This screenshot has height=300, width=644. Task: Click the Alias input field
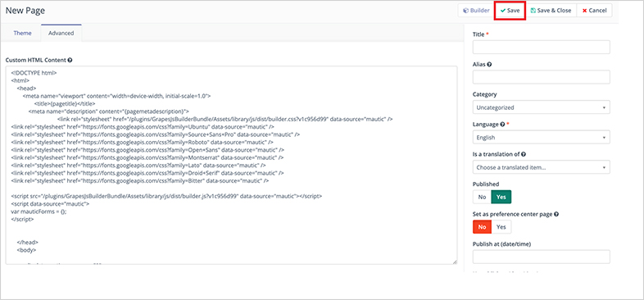(x=542, y=77)
